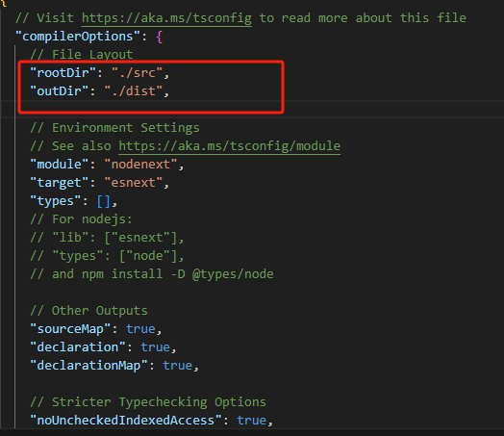Viewport: 504px width, 436px height.
Task: Click the "module" key
Action: pos(59,165)
